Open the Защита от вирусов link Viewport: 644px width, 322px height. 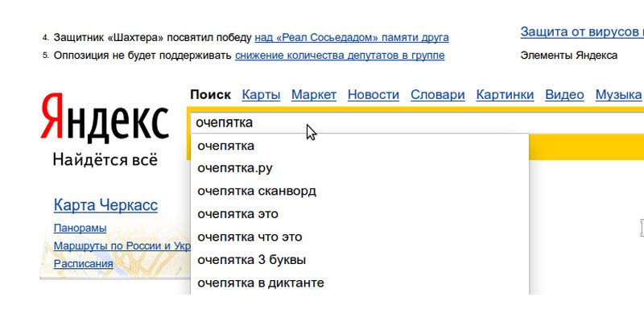coord(582,31)
